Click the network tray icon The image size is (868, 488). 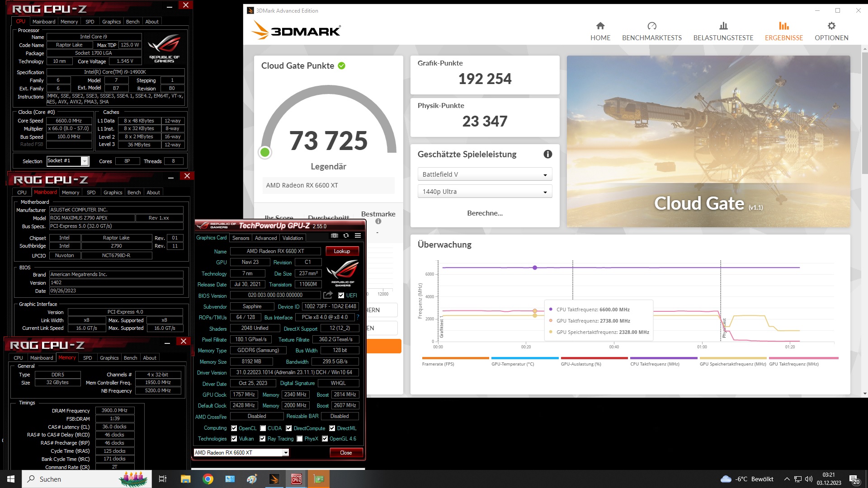point(798,479)
